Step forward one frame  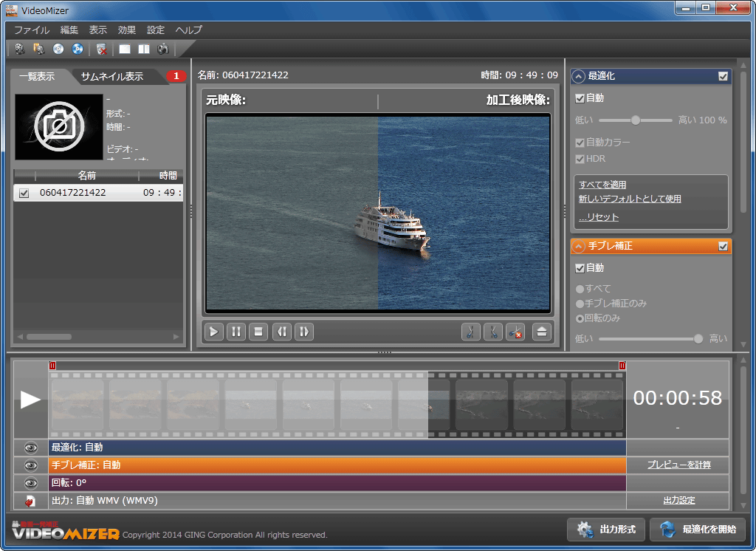(304, 332)
